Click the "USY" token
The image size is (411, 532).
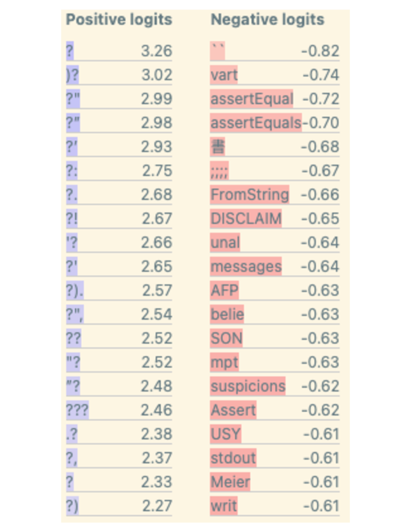tap(225, 434)
